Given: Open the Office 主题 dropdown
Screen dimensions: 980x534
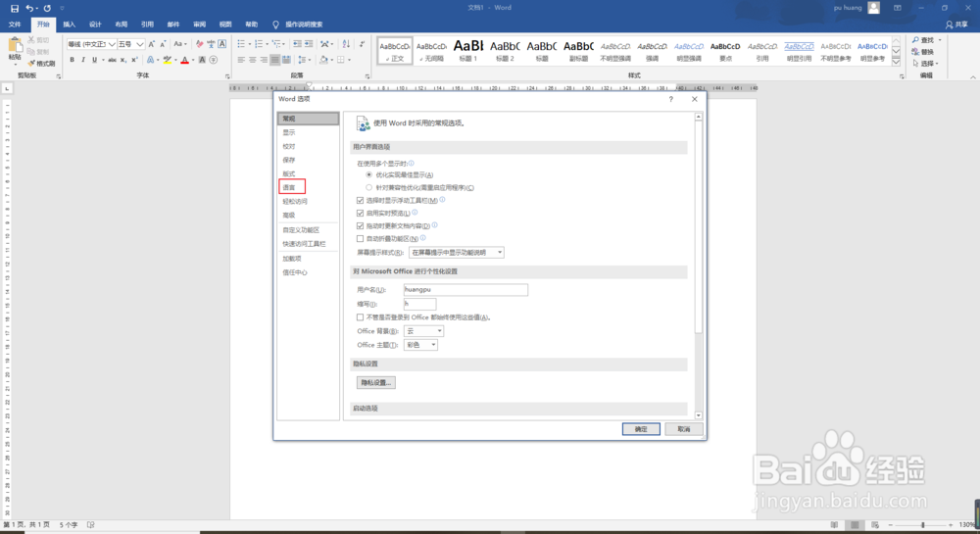Looking at the screenshot, I should coord(420,345).
